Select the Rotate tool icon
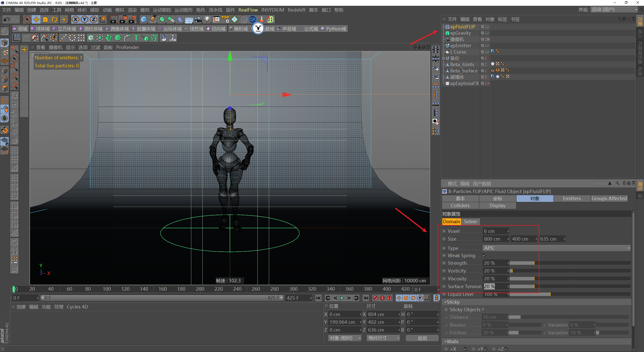 54,19
